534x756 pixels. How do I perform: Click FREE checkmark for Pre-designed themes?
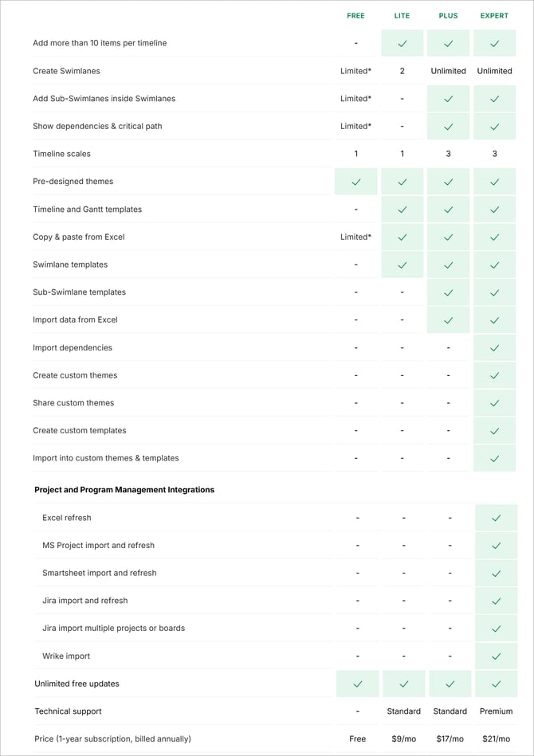click(356, 182)
